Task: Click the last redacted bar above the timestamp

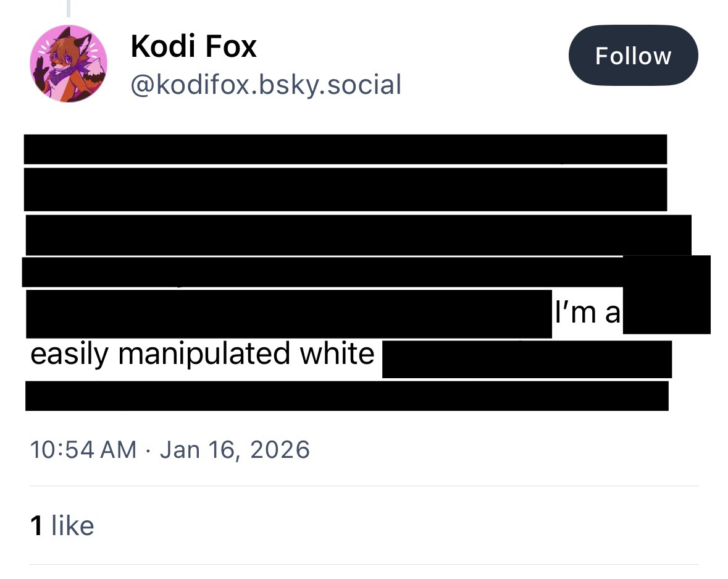Action: click(x=346, y=396)
